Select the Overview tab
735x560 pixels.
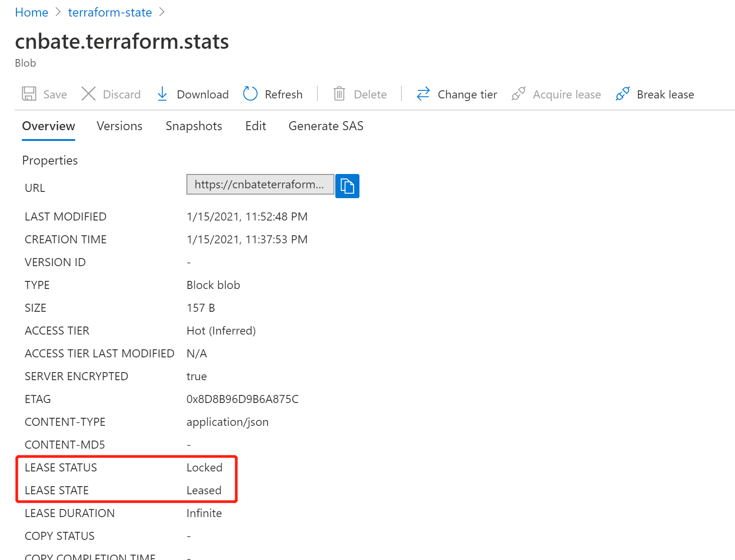click(48, 126)
